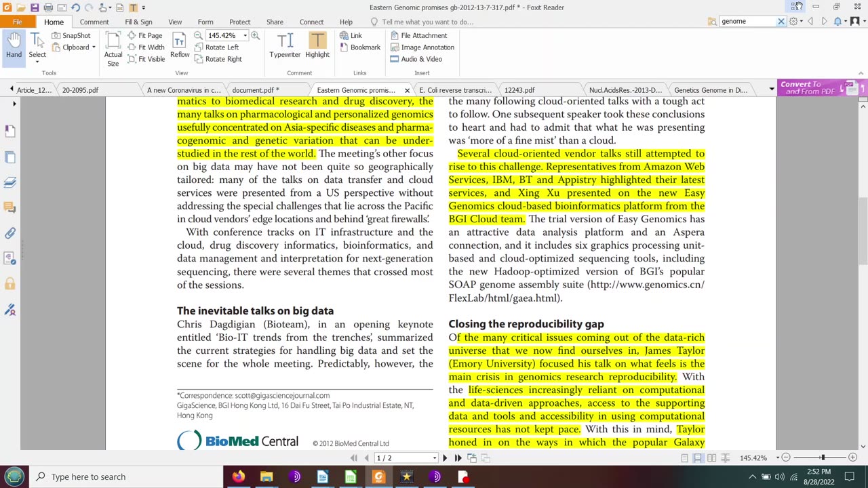This screenshot has width=868, height=488.
Task: Switch to the Fill & Sign tab
Action: (x=138, y=22)
